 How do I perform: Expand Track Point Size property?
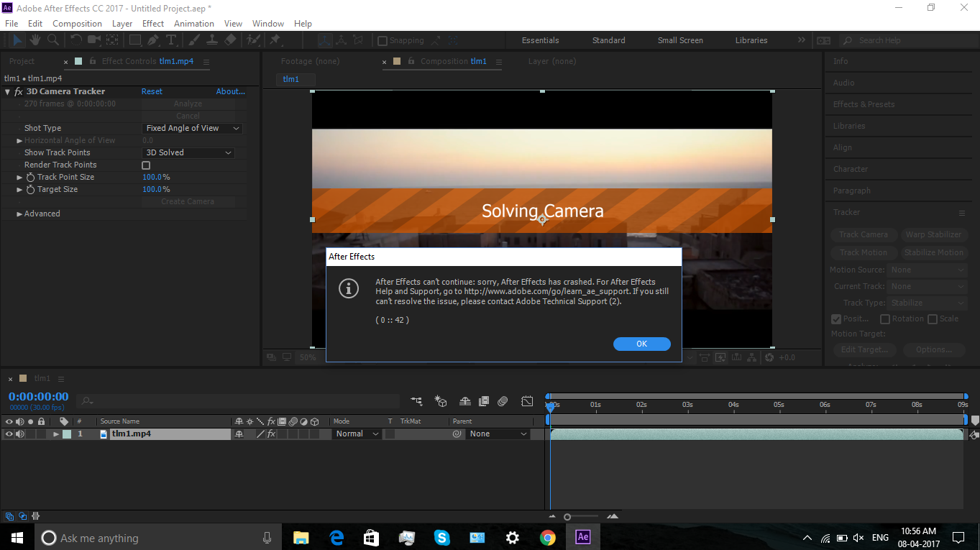pyautogui.click(x=19, y=178)
